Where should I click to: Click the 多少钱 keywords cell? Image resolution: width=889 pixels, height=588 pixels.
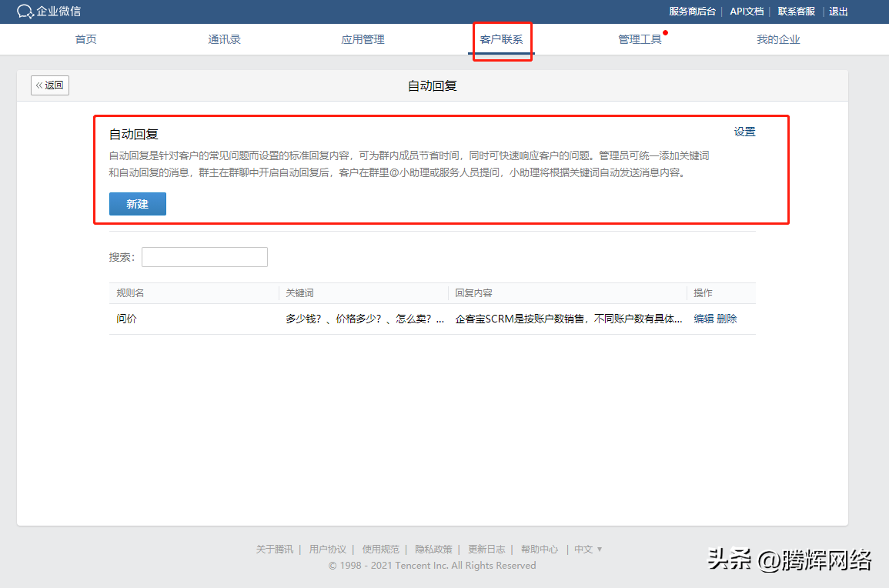point(365,319)
